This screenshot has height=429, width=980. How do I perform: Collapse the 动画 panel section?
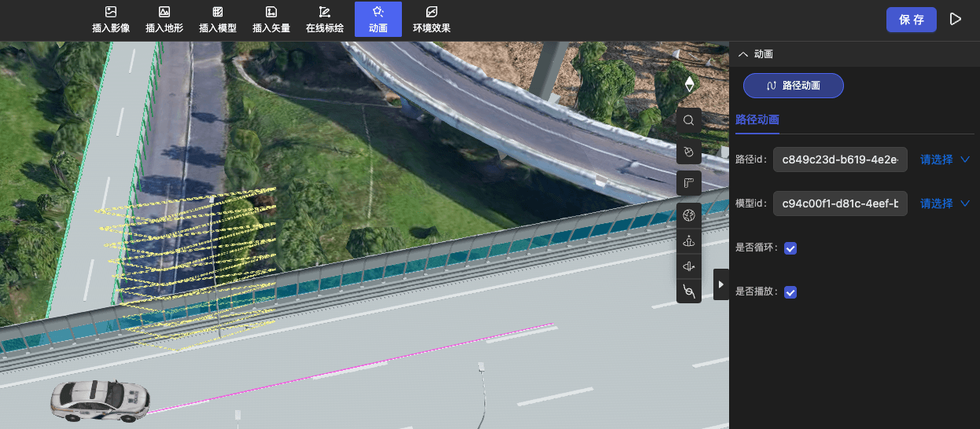coord(742,54)
